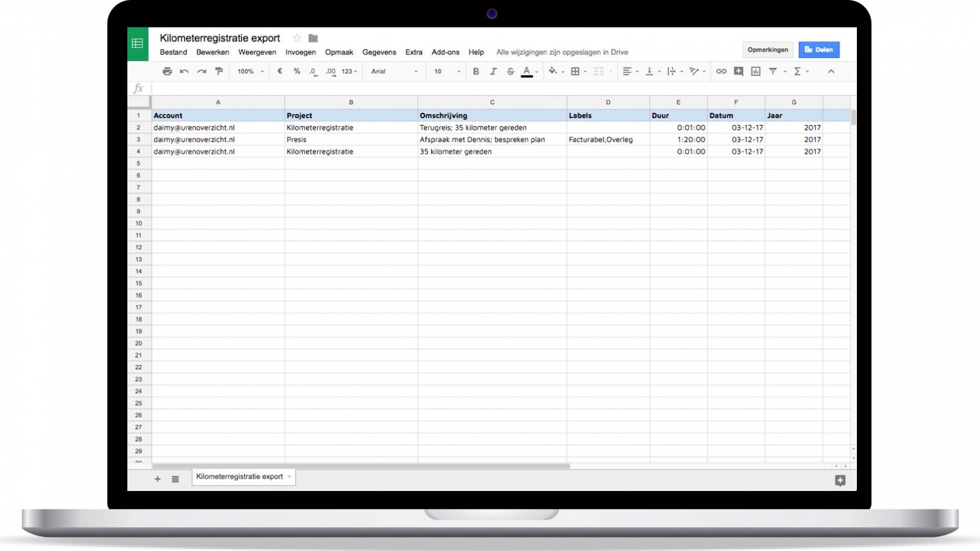Click the Google Sheets home icon
This screenshot has width=980, height=551.
138,43
